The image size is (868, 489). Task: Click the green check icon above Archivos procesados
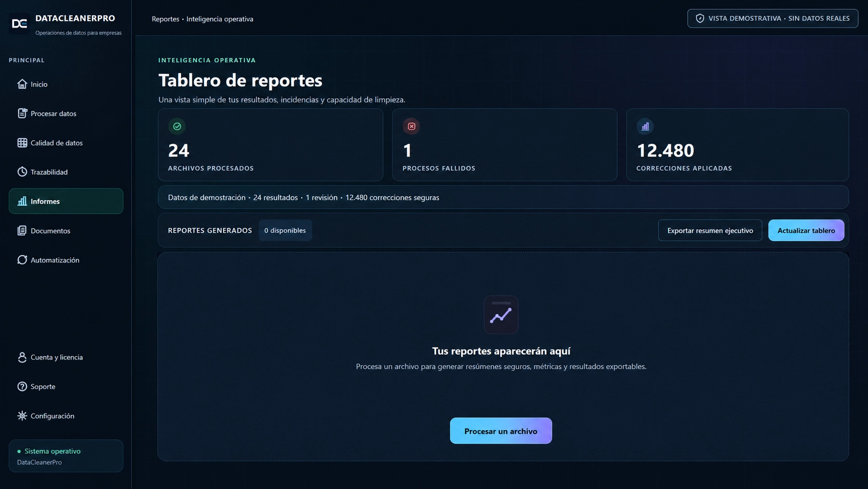[177, 126]
